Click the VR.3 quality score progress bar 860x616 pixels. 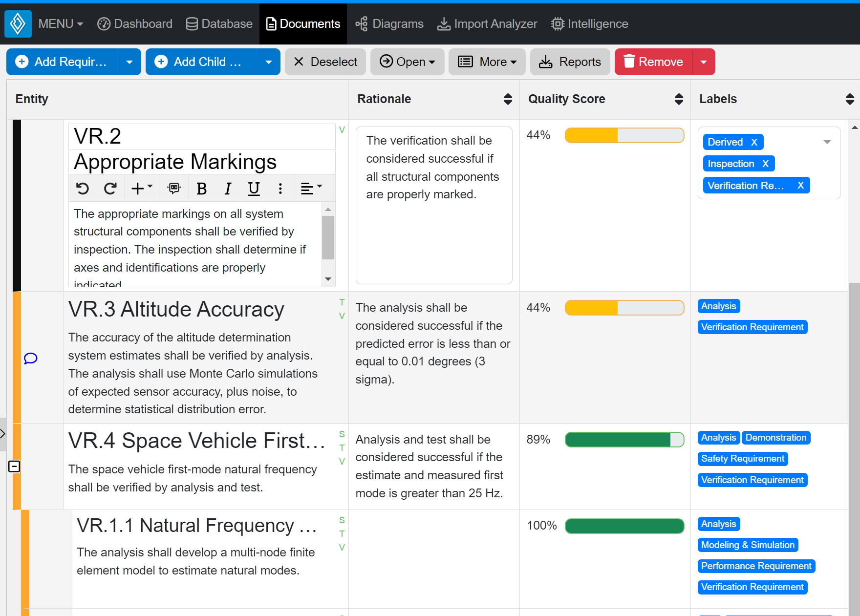(x=624, y=307)
